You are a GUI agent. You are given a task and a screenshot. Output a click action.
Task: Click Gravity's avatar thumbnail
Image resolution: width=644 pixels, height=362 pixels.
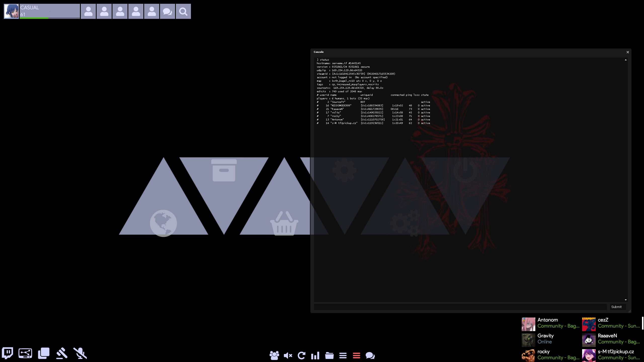(x=528, y=340)
